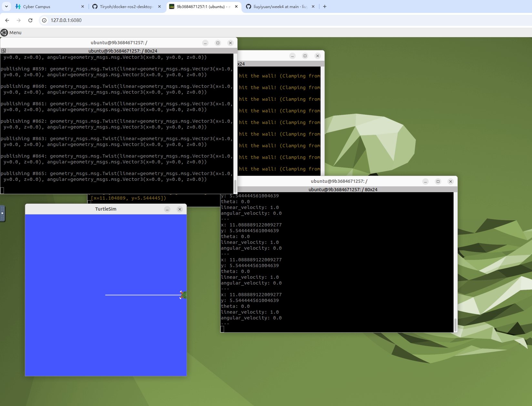Viewport: 532px width, 406px height.
Task: Close the 'hit the wall' terminal window
Action: [318, 56]
